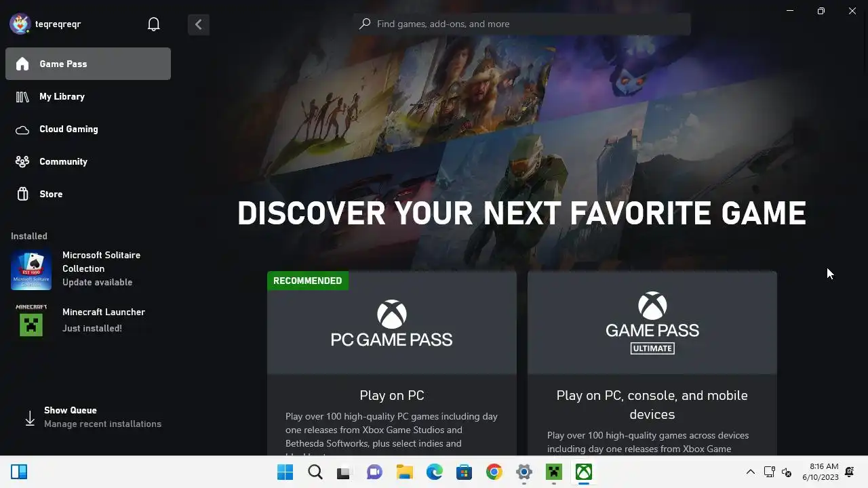The image size is (868, 488).
Task: Launch Microsoft Edge from the taskbar
Action: [435, 472]
